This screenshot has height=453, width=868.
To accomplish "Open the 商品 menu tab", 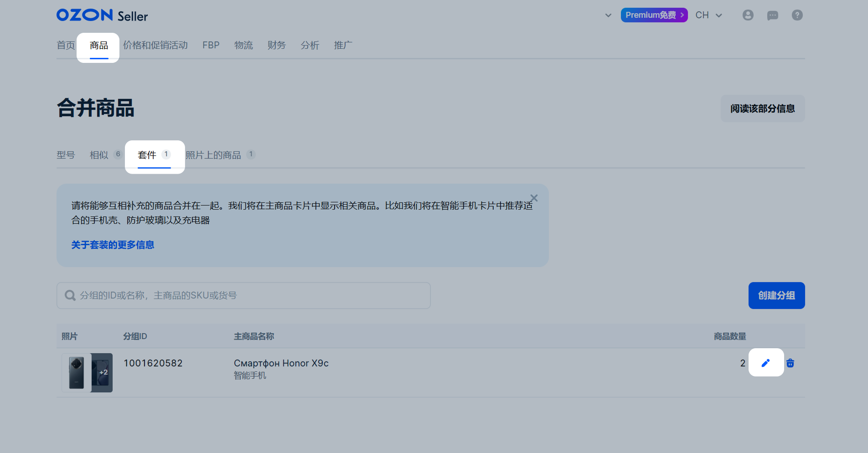I will pos(99,46).
